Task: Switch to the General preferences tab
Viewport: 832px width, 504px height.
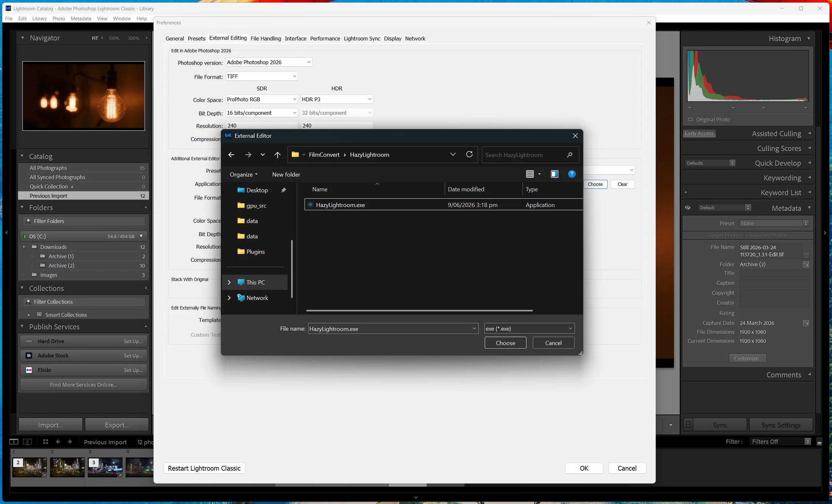Action: pyautogui.click(x=175, y=39)
